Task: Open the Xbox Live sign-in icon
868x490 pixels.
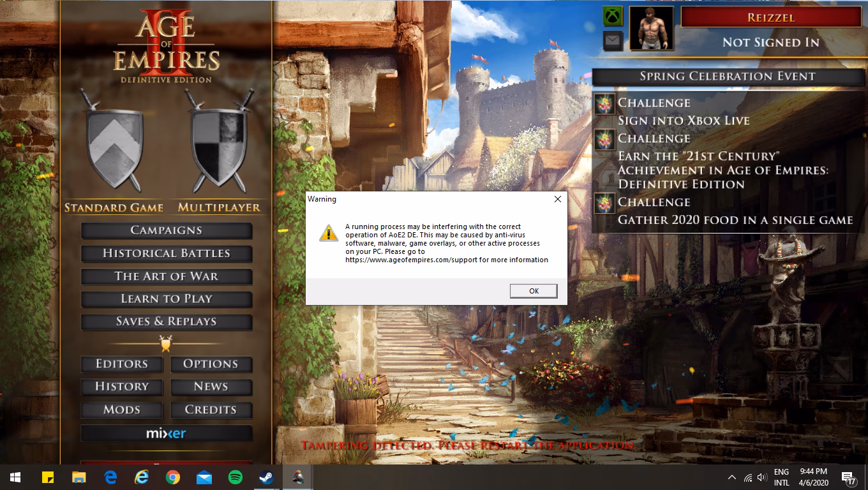Action: point(613,17)
